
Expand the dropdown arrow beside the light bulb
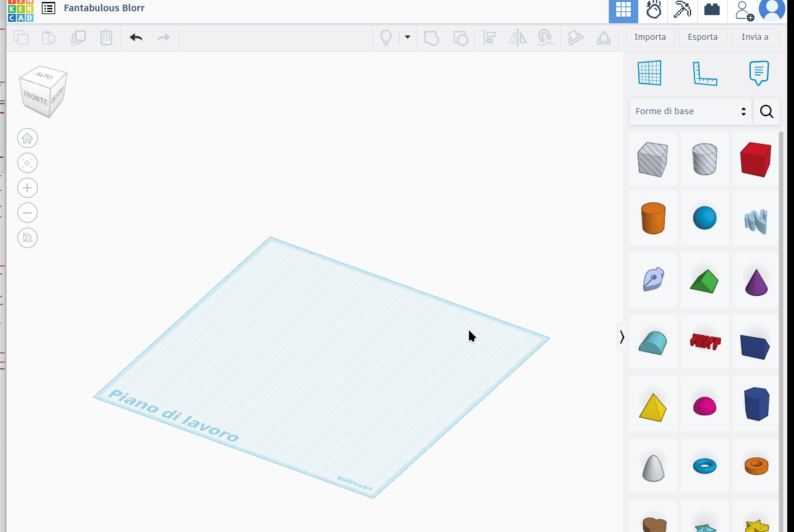click(408, 37)
